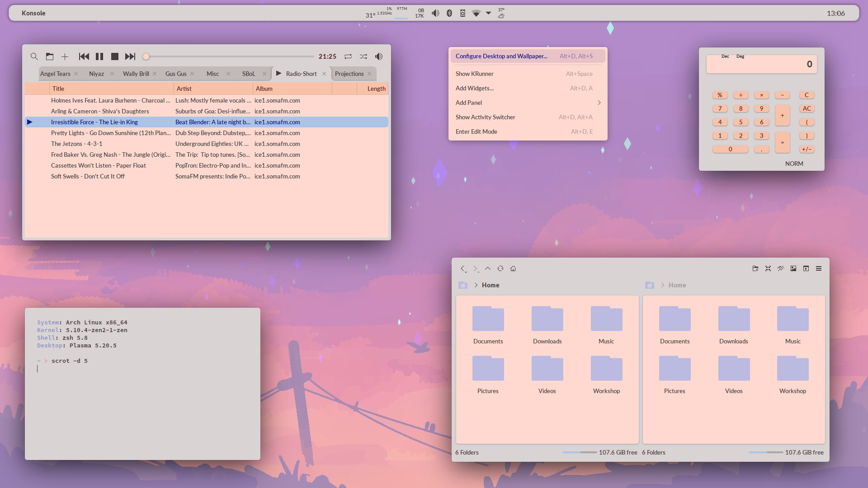Click the new folder icon in Dolphin
868x488 pixels.
tap(755, 268)
